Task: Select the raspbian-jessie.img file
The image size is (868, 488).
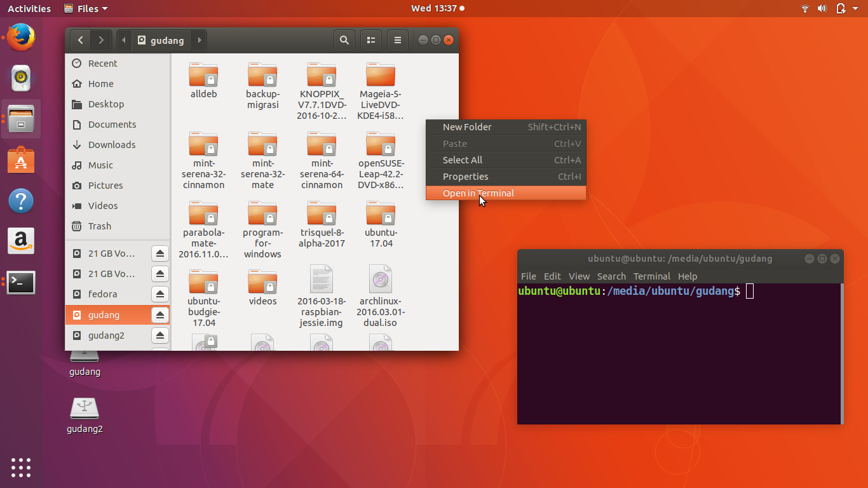Action: click(x=322, y=296)
